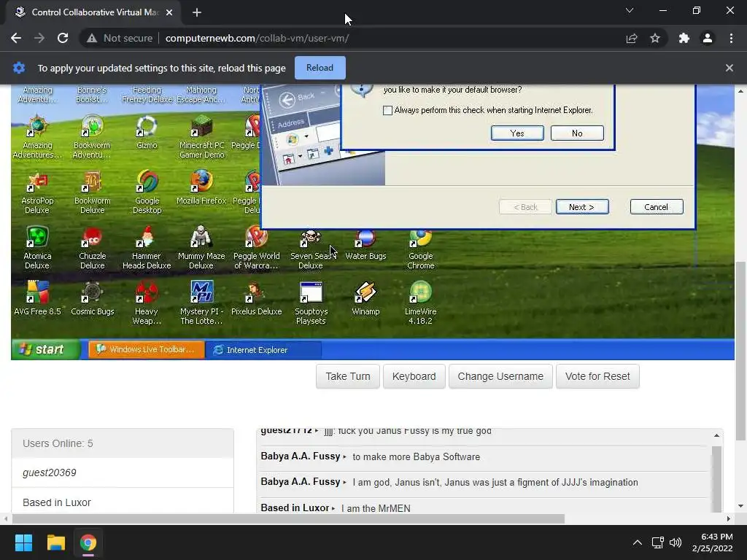Click the Not secure site warning
The image size is (747, 560).
[120, 38]
